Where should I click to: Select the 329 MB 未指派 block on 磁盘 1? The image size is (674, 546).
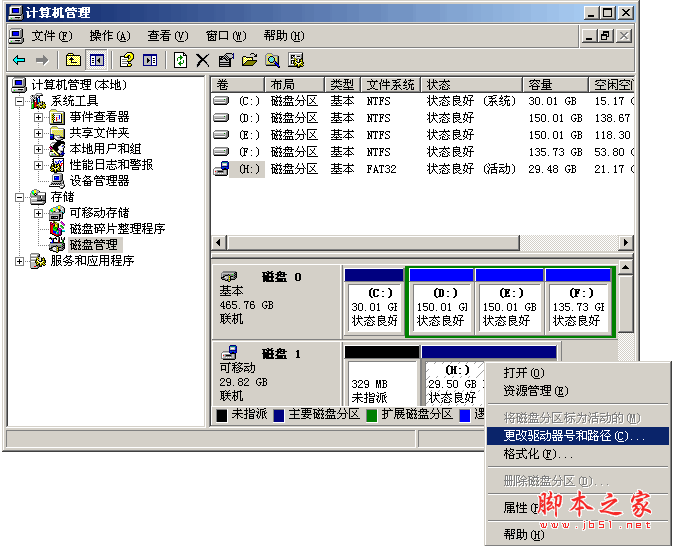pyautogui.click(x=382, y=376)
